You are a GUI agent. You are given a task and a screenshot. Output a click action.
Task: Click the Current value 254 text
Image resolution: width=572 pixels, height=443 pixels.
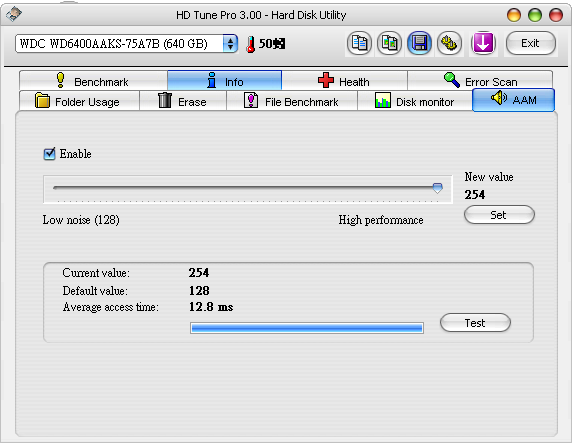coord(199,273)
